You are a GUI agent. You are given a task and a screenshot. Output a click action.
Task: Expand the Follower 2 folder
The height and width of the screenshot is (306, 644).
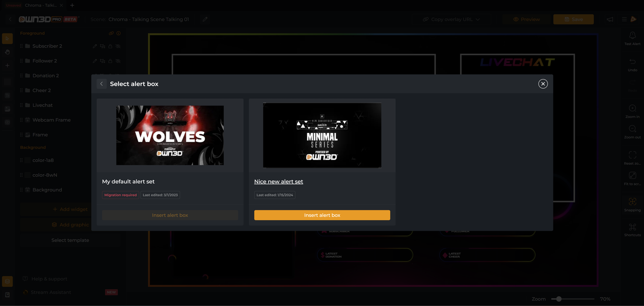coord(28,61)
